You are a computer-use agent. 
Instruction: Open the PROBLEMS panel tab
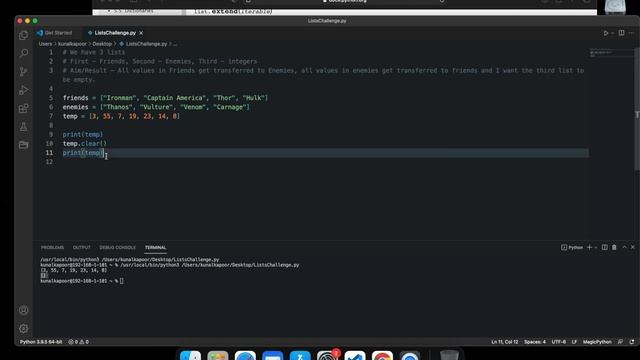click(x=52, y=247)
